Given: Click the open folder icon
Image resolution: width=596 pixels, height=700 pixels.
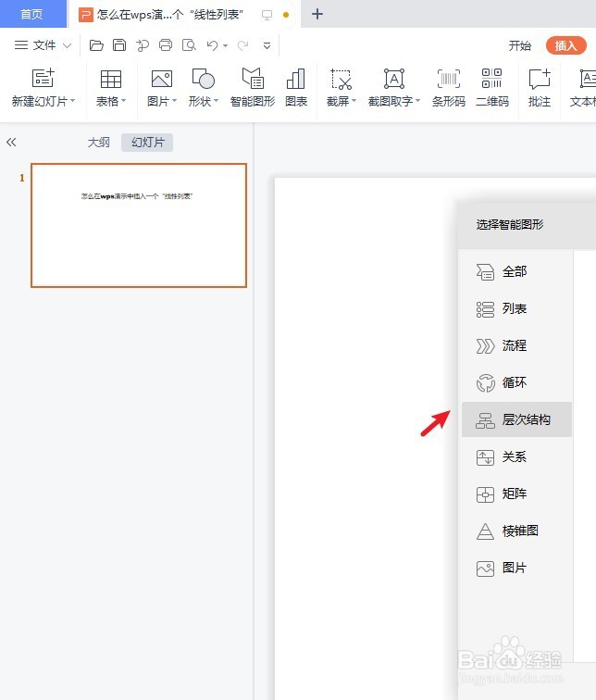Looking at the screenshot, I should tap(96, 45).
